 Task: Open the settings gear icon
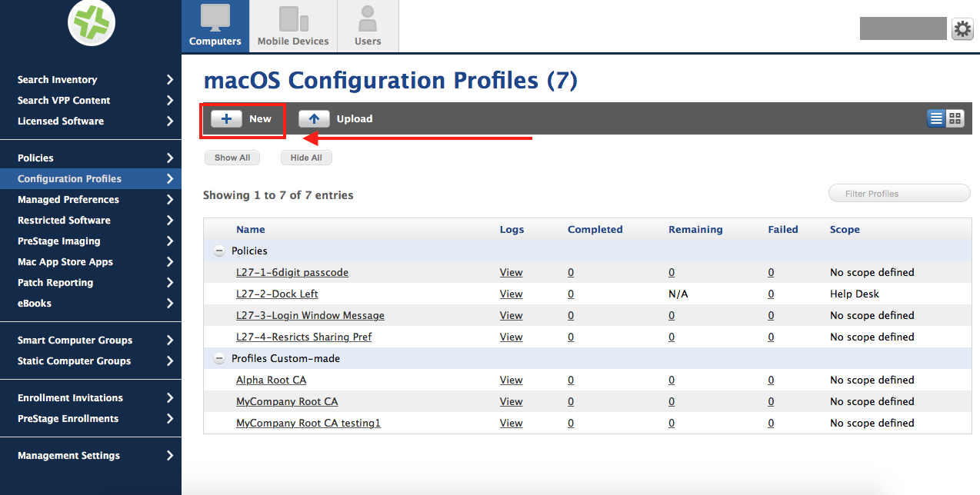click(962, 29)
